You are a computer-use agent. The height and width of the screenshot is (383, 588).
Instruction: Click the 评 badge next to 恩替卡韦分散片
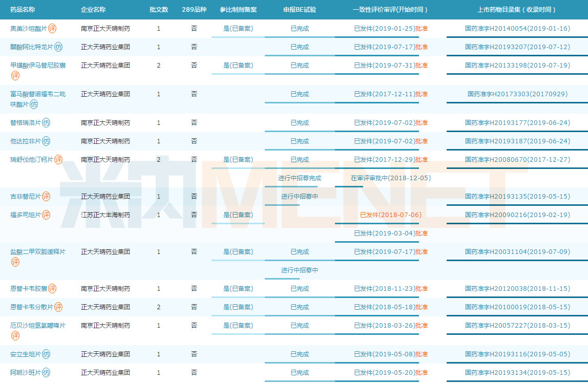tap(58, 307)
